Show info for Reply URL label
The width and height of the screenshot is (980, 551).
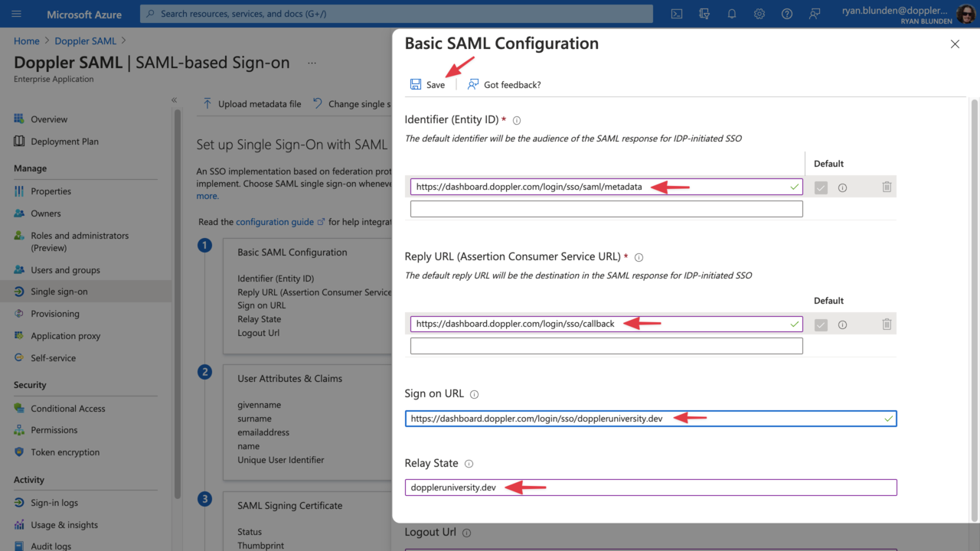[x=639, y=257]
